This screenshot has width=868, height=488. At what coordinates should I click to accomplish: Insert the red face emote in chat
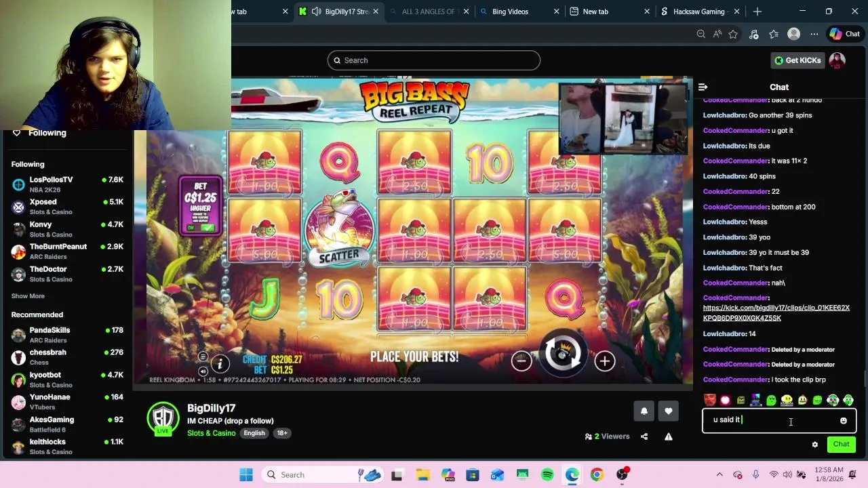click(x=710, y=400)
